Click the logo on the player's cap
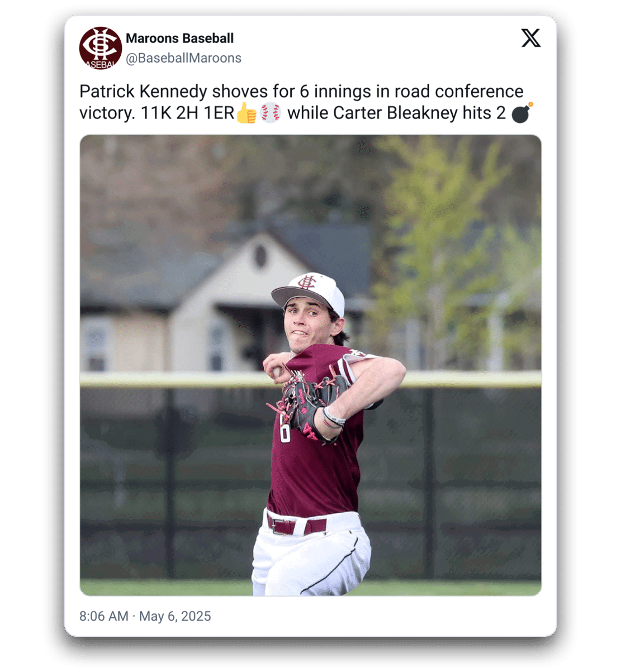Image resolution: width=621 pixels, height=672 pixels. [306, 282]
